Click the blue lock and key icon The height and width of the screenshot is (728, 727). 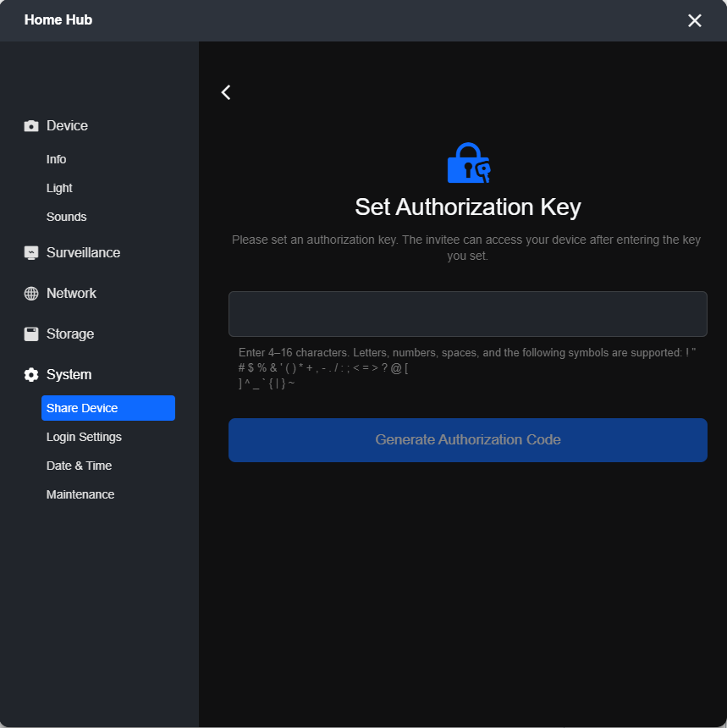468,163
